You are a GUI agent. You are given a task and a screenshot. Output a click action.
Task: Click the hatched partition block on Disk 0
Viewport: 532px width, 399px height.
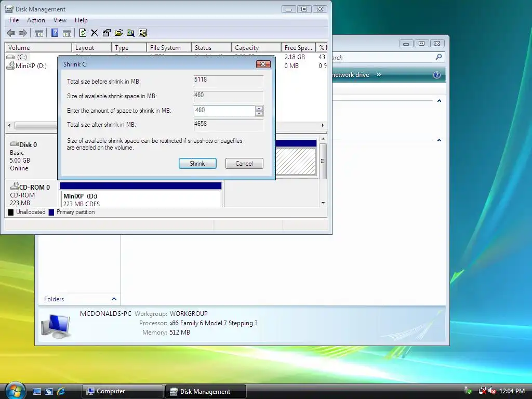(296, 162)
